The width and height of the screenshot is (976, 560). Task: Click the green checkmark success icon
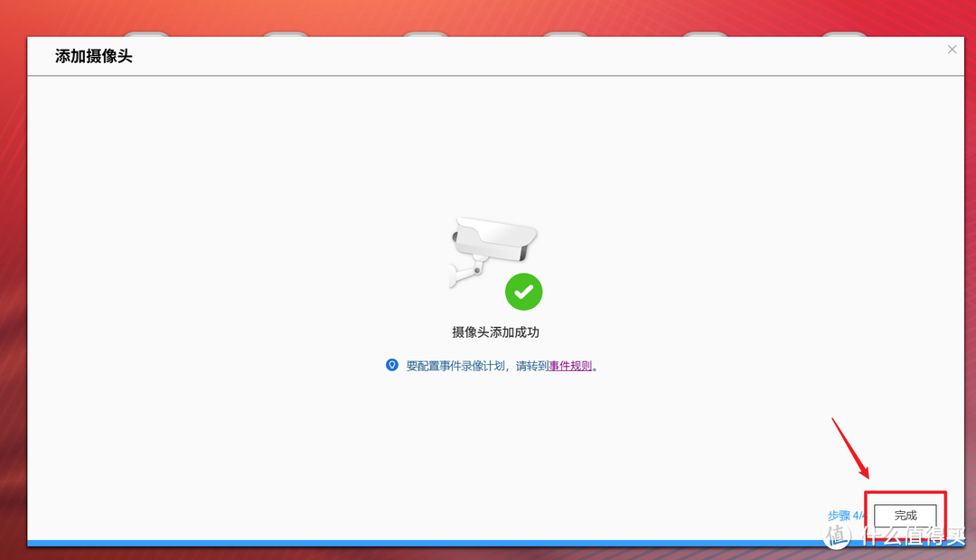pos(523,291)
